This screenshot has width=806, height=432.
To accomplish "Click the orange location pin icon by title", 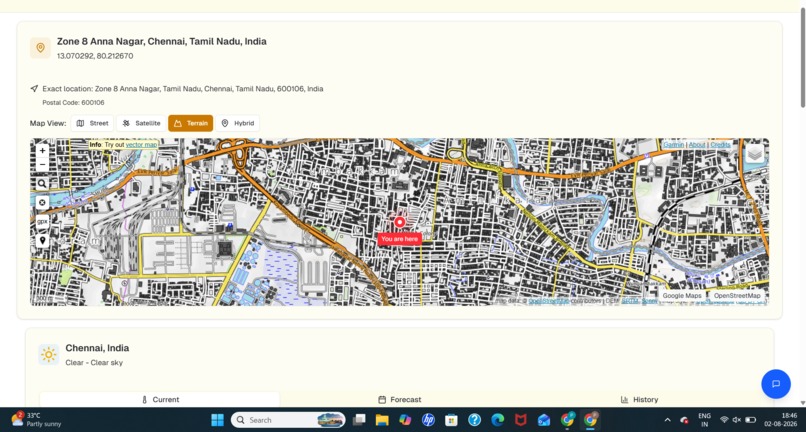I will coord(40,48).
